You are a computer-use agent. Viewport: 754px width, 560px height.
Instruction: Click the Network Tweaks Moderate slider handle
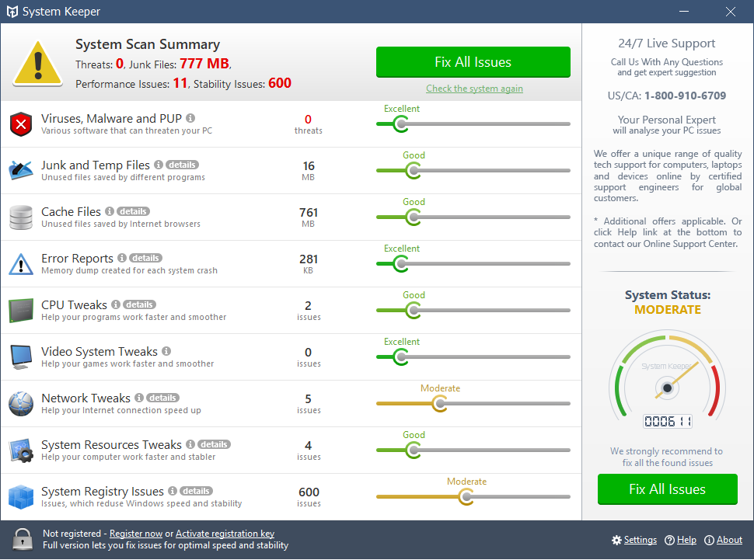point(439,404)
